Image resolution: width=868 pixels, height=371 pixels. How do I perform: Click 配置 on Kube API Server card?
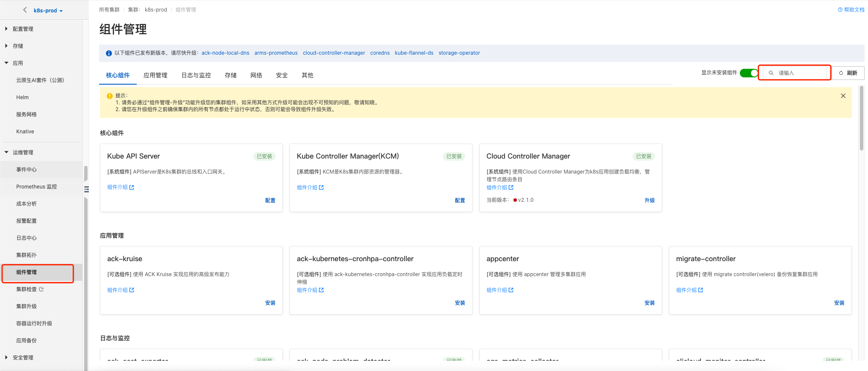(270, 200)
